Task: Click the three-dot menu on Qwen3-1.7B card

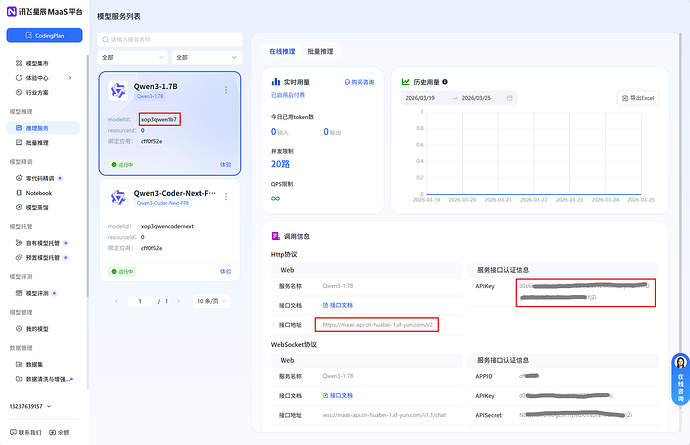Action: pyautogui.click(x=226, y=90)
